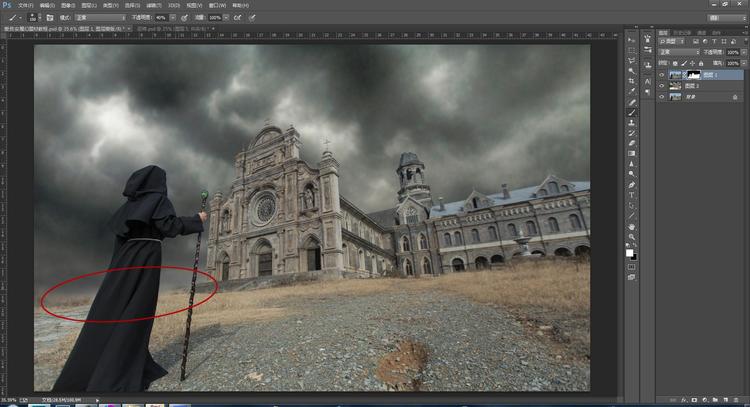Select the Lasso tool
Viewport: 750px width, 407px height.
click(631, 60)
